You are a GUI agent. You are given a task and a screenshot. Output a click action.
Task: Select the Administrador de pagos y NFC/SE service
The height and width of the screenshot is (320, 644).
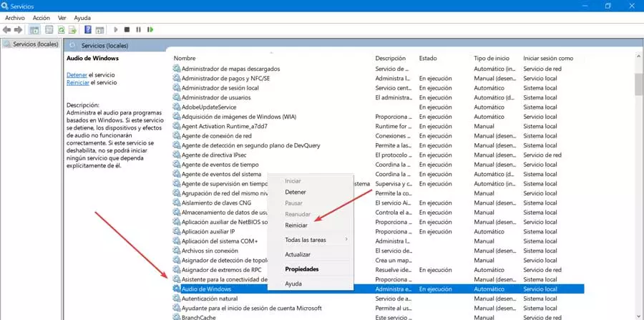click(x=225, y=79)
